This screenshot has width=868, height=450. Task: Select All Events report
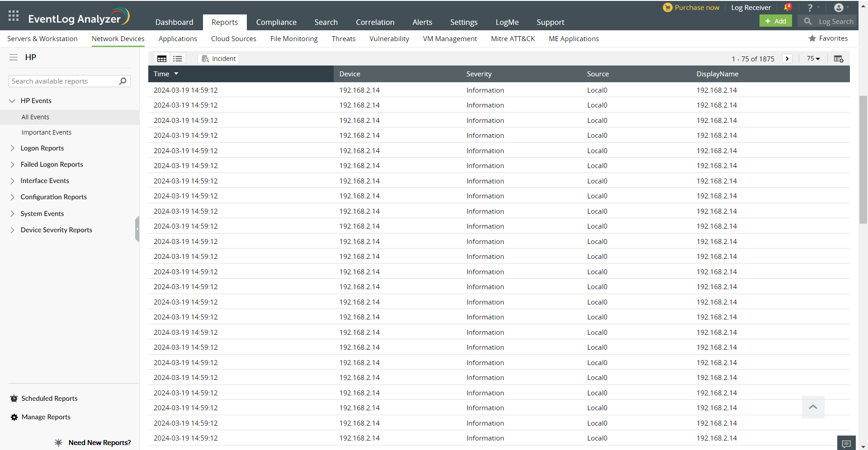[x=35, y=117]
